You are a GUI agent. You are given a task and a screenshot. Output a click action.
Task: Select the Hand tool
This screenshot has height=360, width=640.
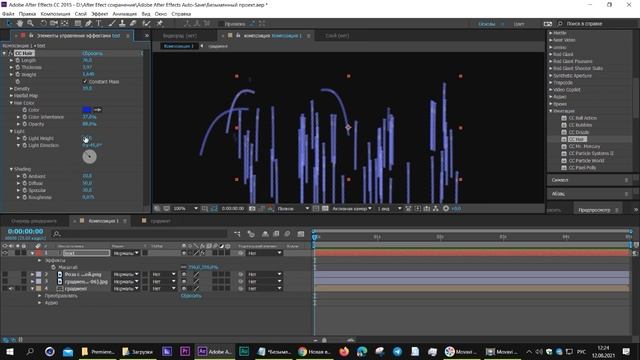(x=20, y=24)
